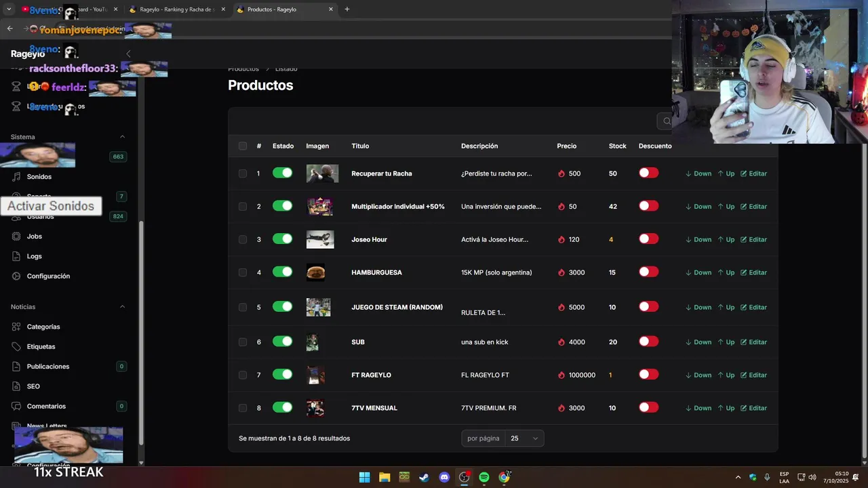Screen dimensions: 868x488
Task: Enable Descuento for FT RAGEYLO
Action: click(x=649, y=374)
